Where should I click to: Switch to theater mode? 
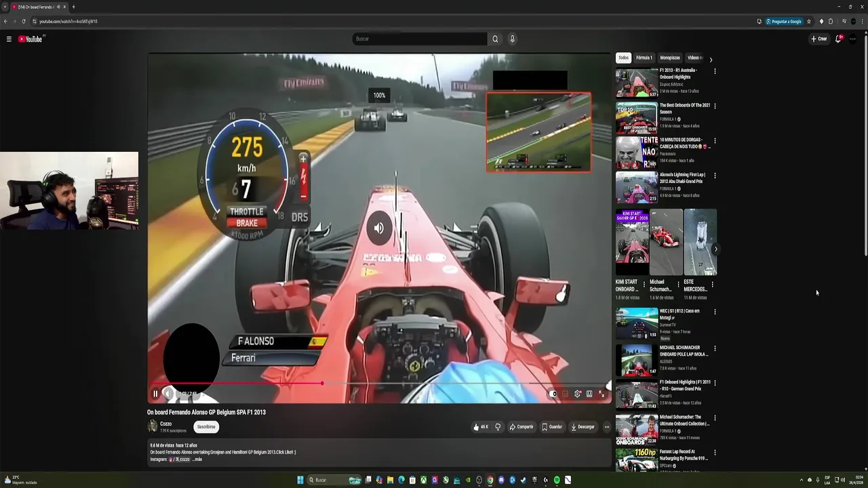[x=589, y=394]
